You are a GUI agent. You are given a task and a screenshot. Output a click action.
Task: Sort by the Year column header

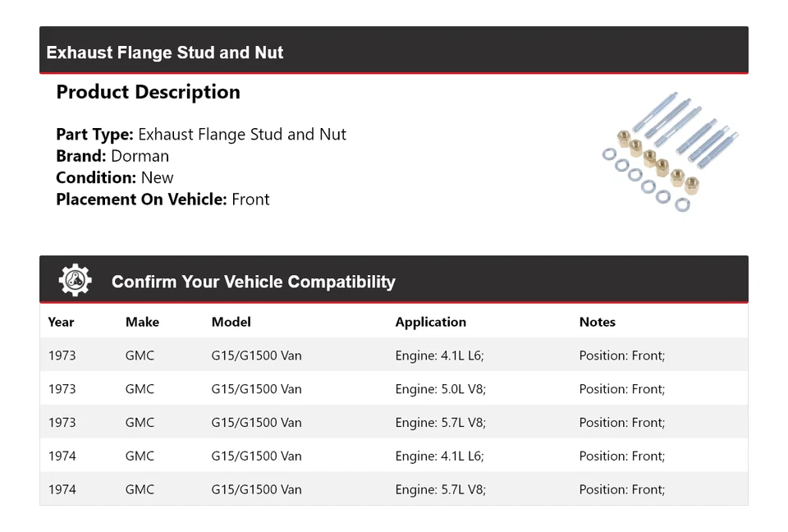[x=61, y=322]
